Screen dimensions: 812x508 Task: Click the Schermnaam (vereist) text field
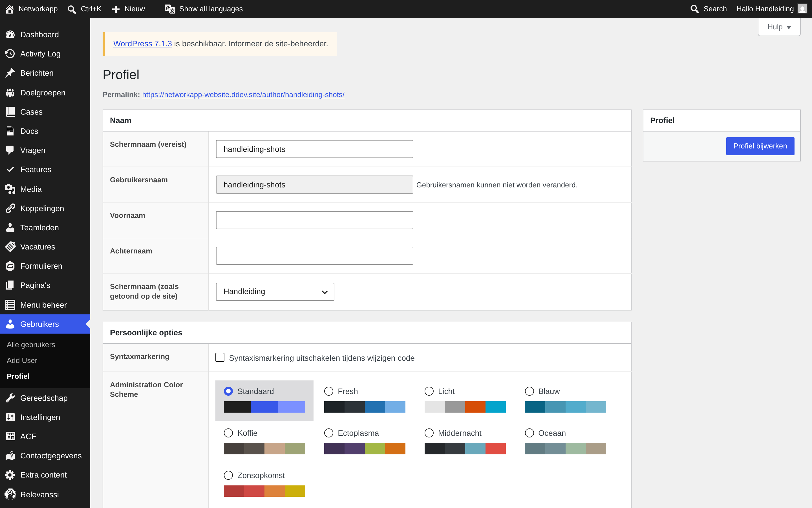(x=314, y=149)
